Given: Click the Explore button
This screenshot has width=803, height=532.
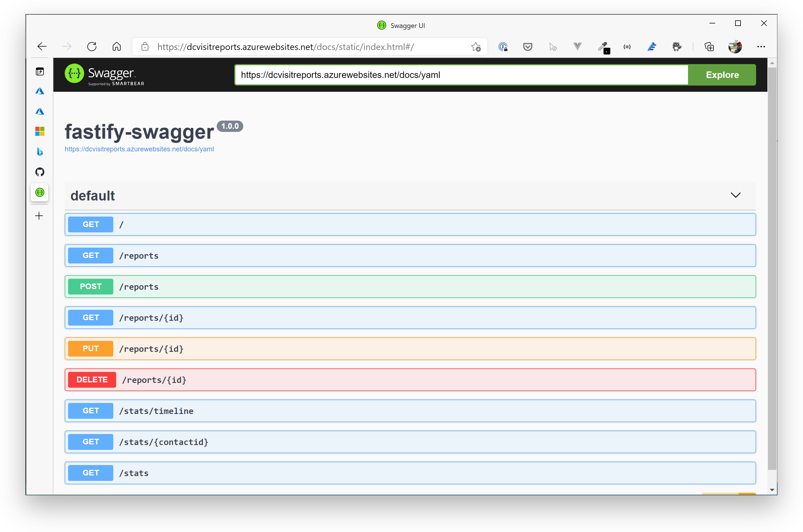Looking at the screenshot, I should 722,75.
